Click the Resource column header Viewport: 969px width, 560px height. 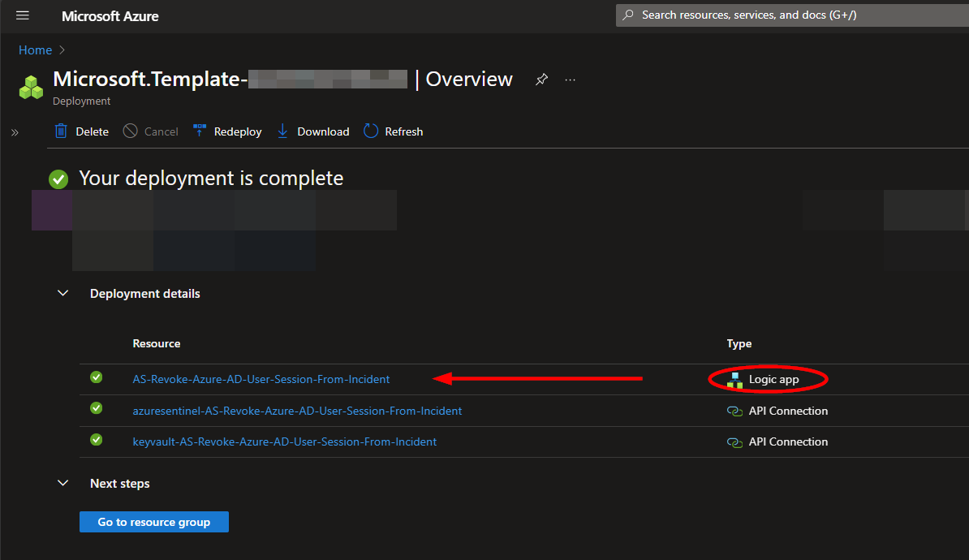coord(157,343)
